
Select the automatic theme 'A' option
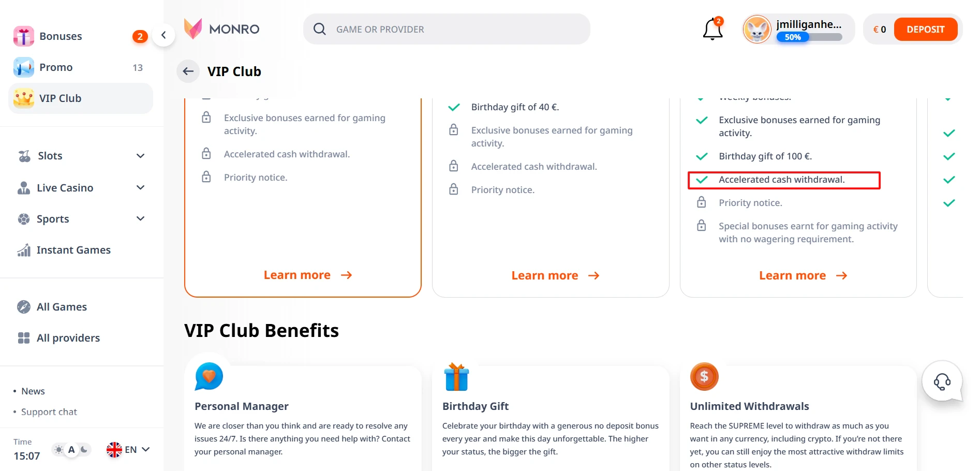point(71,449)
